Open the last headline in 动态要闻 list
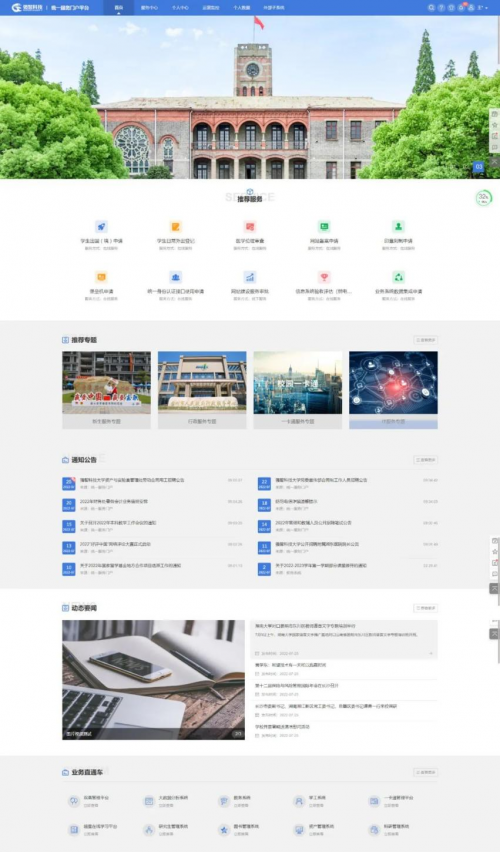This screenshot has width=500, height=852. pos(283,726)
